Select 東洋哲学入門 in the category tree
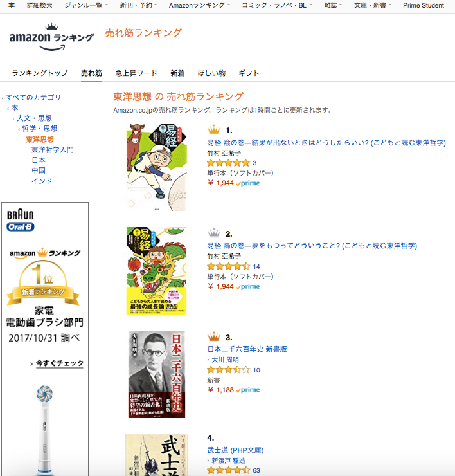Viewport: 455px width, 476px height. point(53,150)
